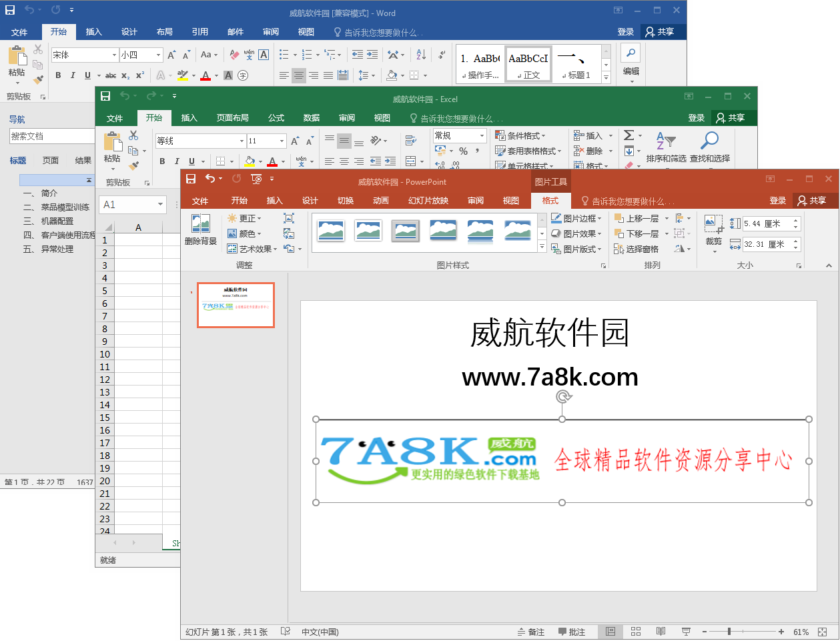This screenshot has width=840, height=641.
Task: Click Sort & Filter (排序和筛选) in Excel
Action: click(666, 147)
